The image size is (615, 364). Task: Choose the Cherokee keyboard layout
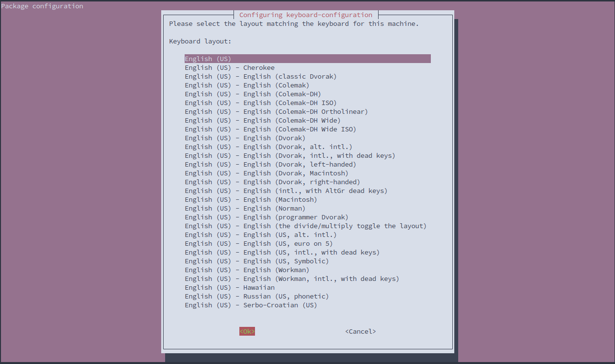230,67
